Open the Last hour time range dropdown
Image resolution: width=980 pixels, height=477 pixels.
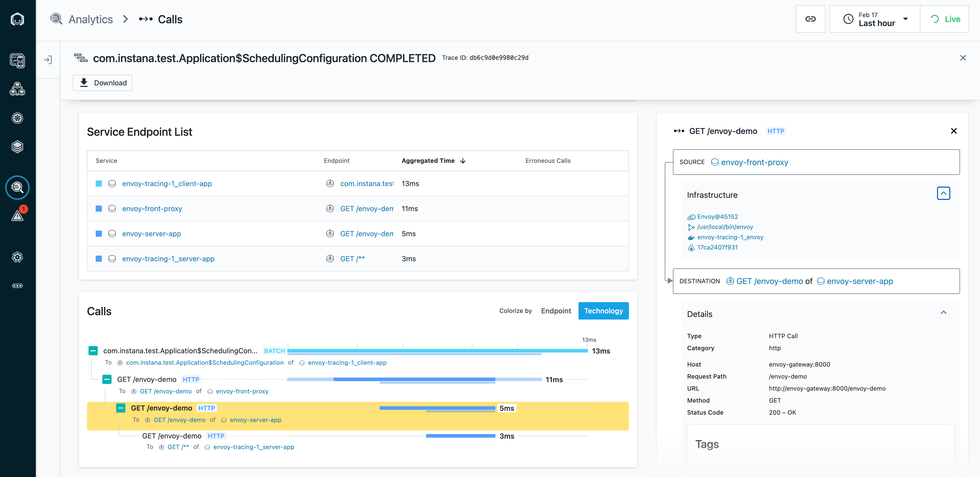tap(875, 19)
